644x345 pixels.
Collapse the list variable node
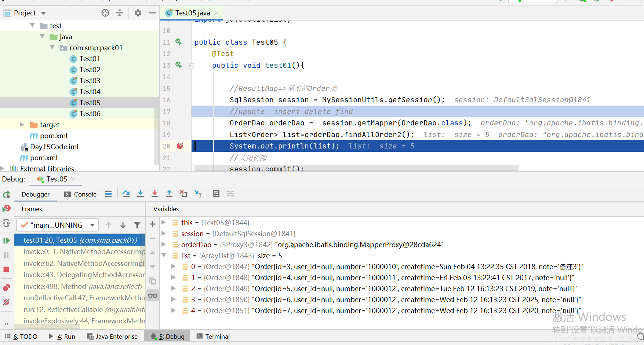[164, 255]
